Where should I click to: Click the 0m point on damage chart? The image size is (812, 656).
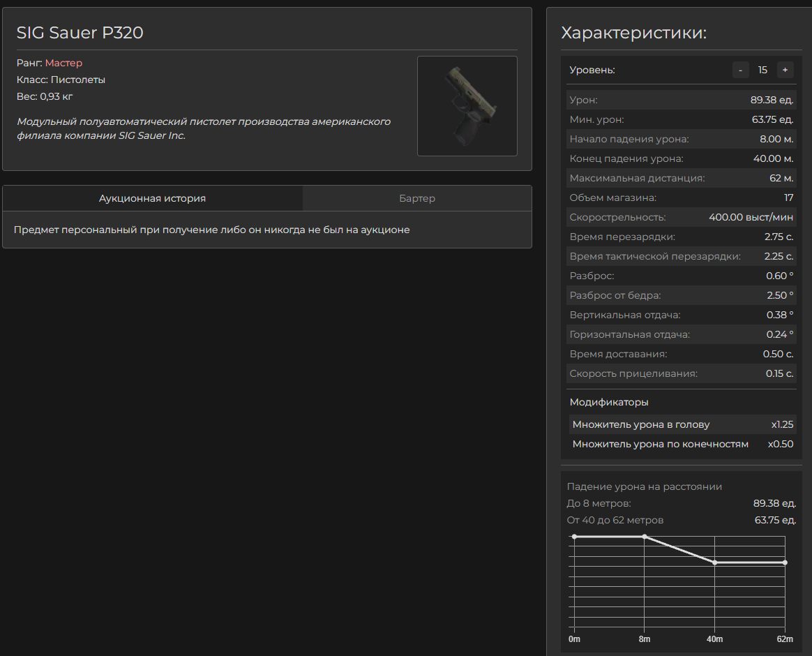coord(574,537)
